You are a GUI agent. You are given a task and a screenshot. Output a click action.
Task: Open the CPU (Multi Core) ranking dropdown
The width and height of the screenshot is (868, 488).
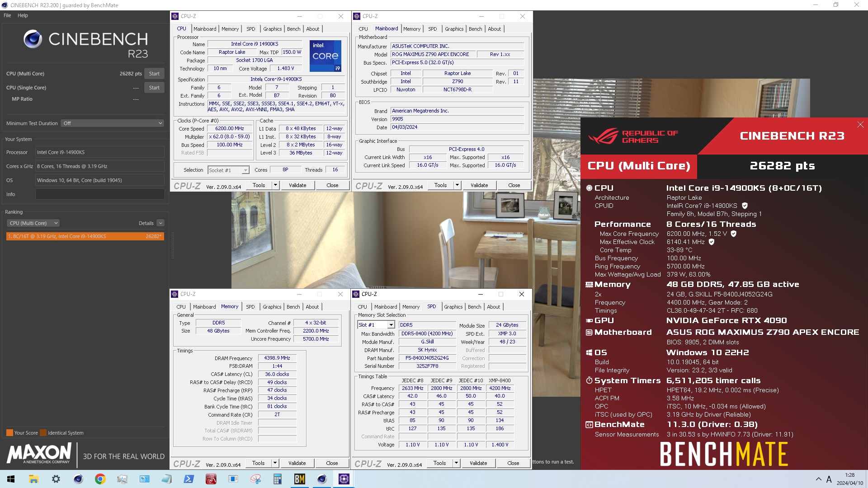tap(33, 223)
